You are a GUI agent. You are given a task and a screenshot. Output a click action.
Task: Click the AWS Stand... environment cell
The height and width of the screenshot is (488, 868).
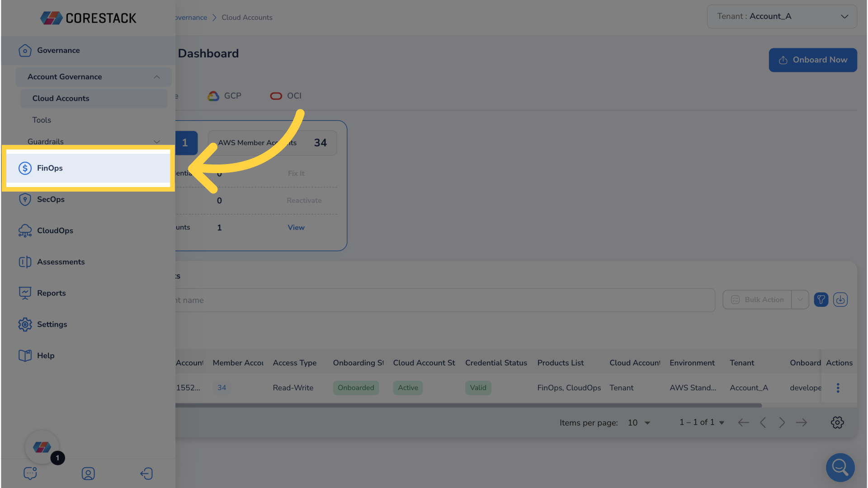693,388
